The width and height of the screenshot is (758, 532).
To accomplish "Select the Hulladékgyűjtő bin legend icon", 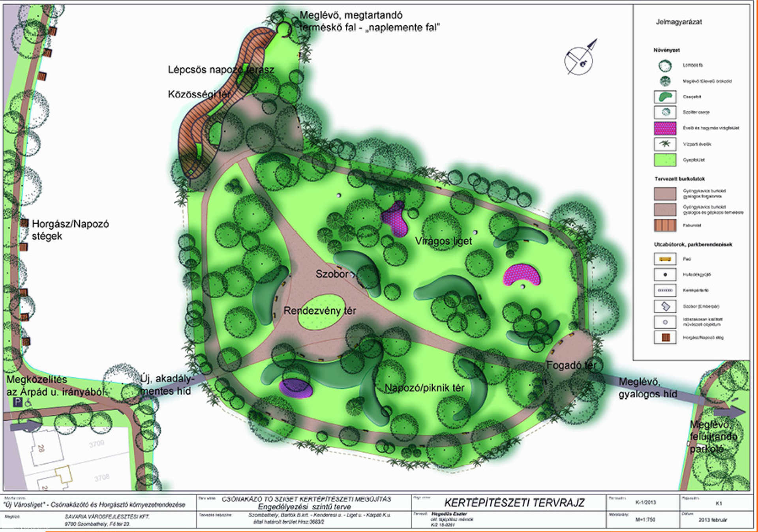I will pyautogui.click(x=665, y=275).
